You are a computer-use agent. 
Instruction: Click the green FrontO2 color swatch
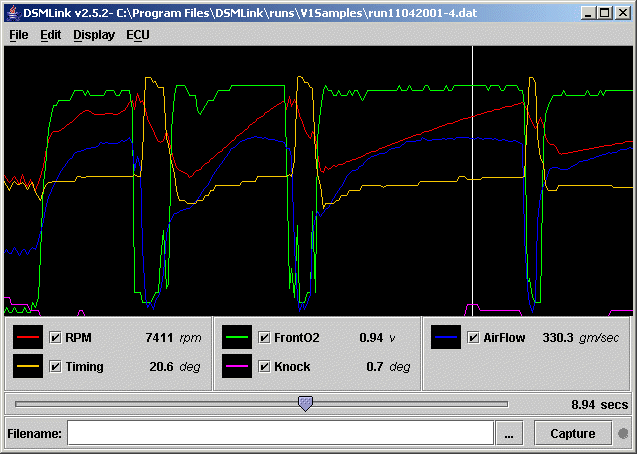(237, 338)
